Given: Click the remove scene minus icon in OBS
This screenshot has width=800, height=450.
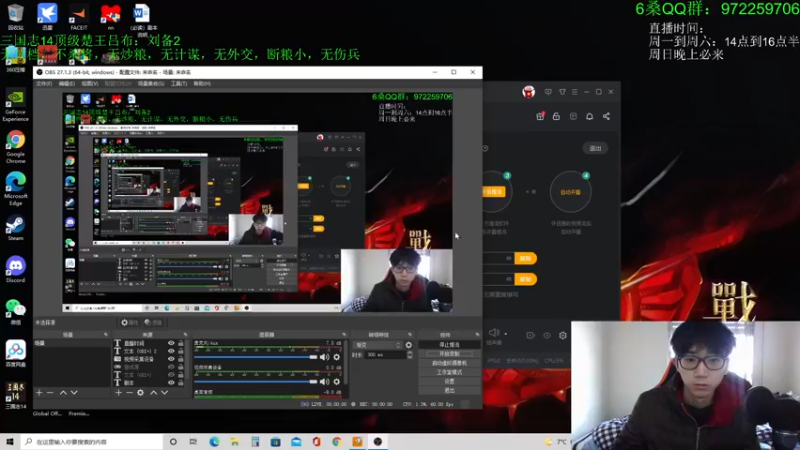Looking at the screenshot, I should pos(50,392).
